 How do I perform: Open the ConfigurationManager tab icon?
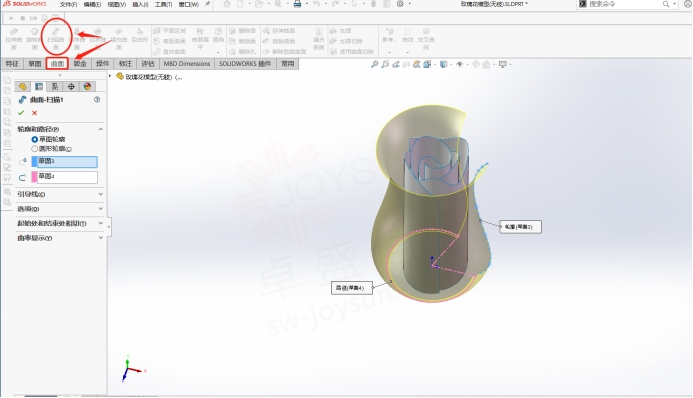coord(55,87)
